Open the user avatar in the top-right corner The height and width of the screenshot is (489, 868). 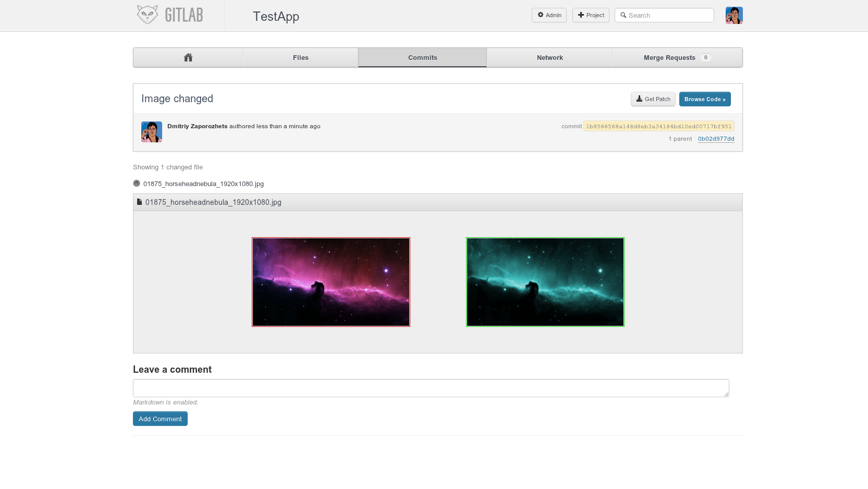pos(733,15)
